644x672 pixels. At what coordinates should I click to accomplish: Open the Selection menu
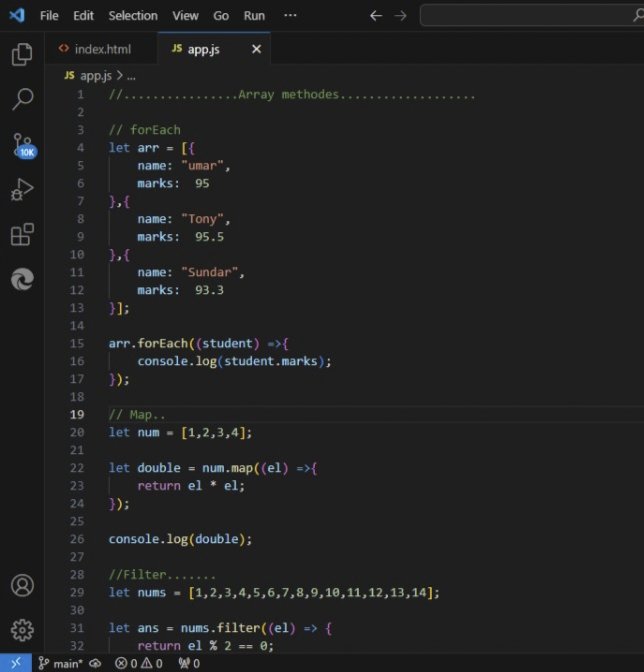pos(133,16)
